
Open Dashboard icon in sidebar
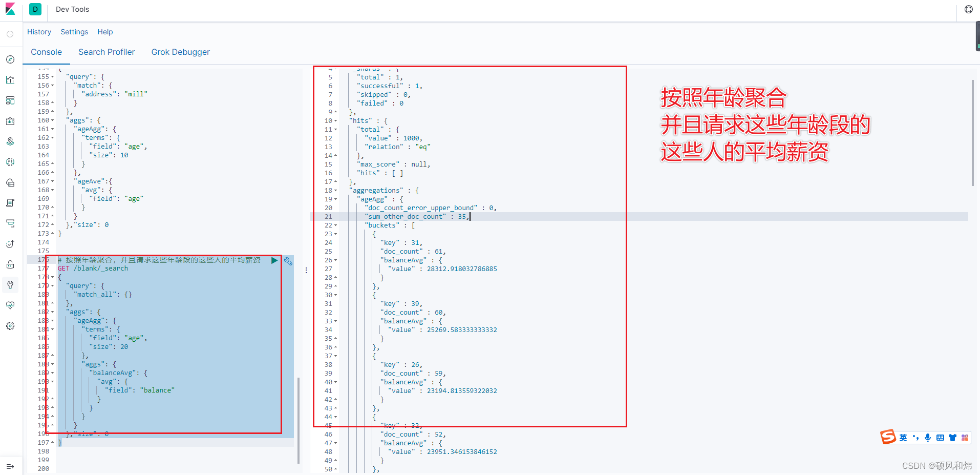coord(10,100)
